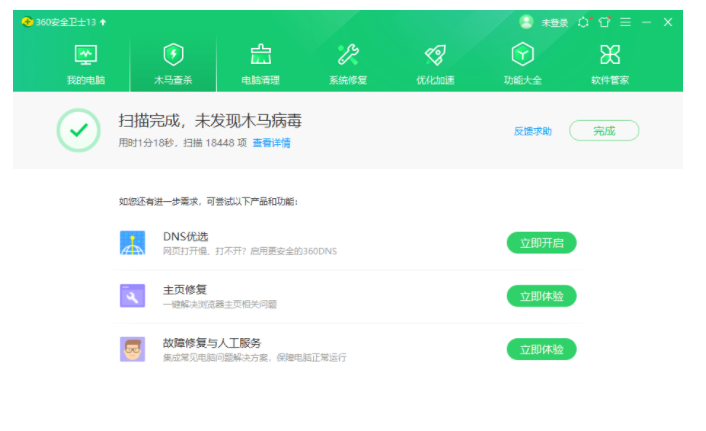Open the hamburger main menu
This screenshot has width=706, height=431.
[x=625, y=22]
